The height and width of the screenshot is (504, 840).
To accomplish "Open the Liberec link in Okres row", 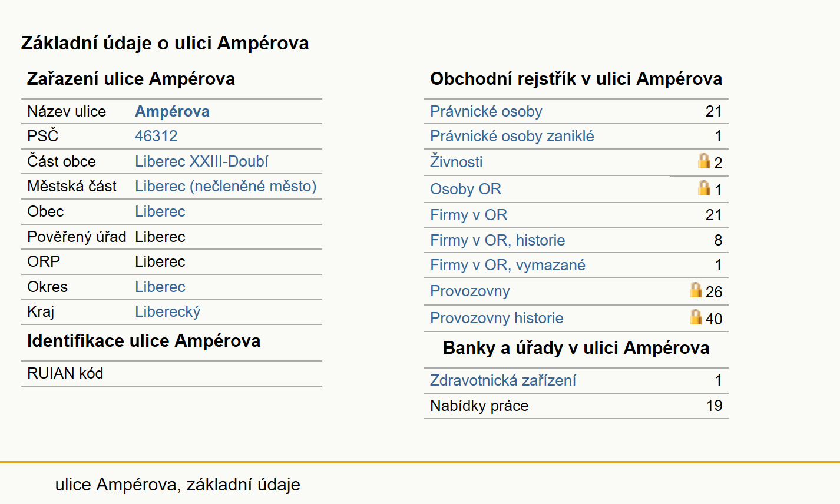I will [x=160, y=287].
